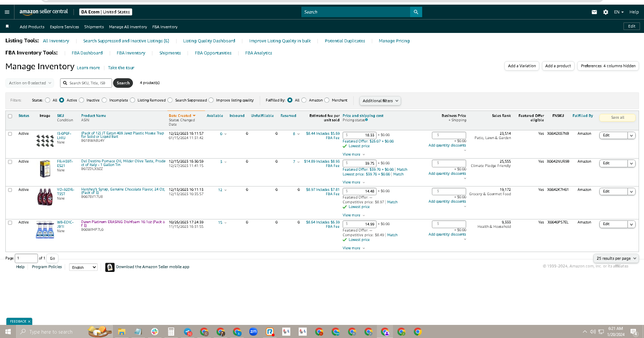
Task: Expand View more for the Dawn Dishfoam row
Action: [x=354, y=248]
